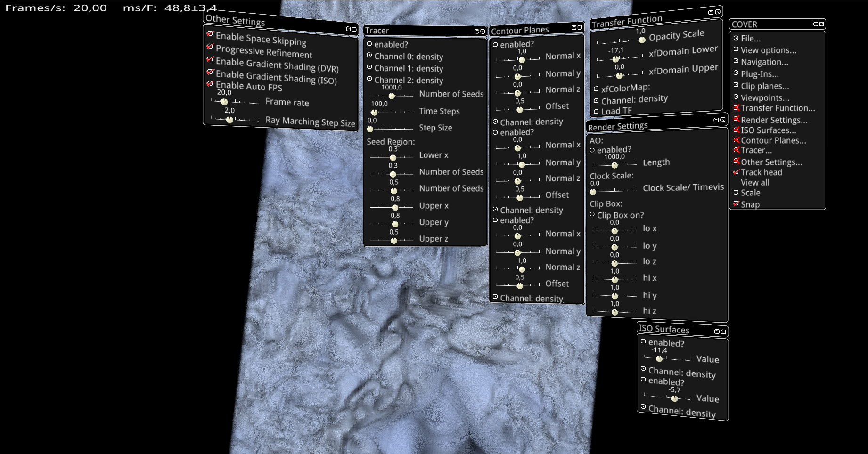The height and width of the screenshot is (454, 868).
Task: Click the Lower x seed region slider
Action: [392, 157]
